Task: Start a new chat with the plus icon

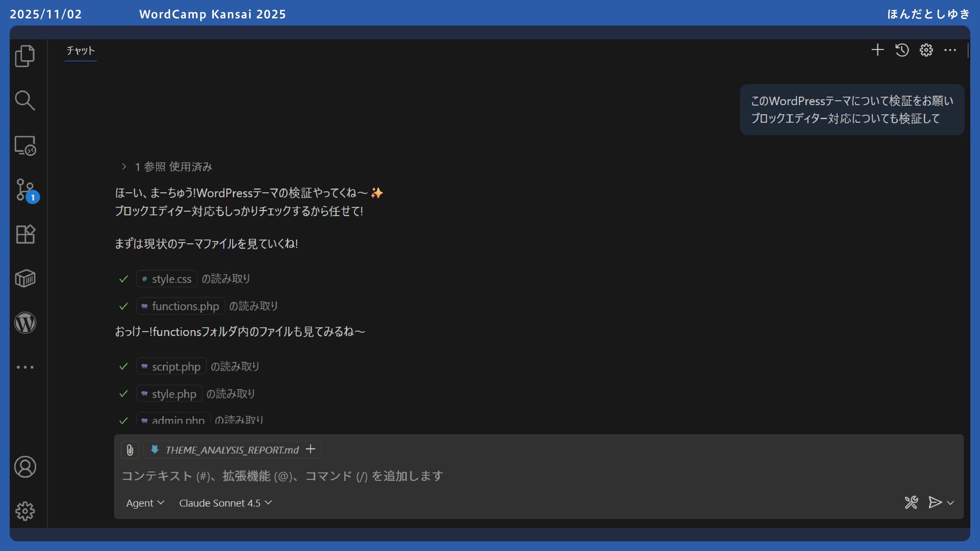Action: click(x=877, y=50)
